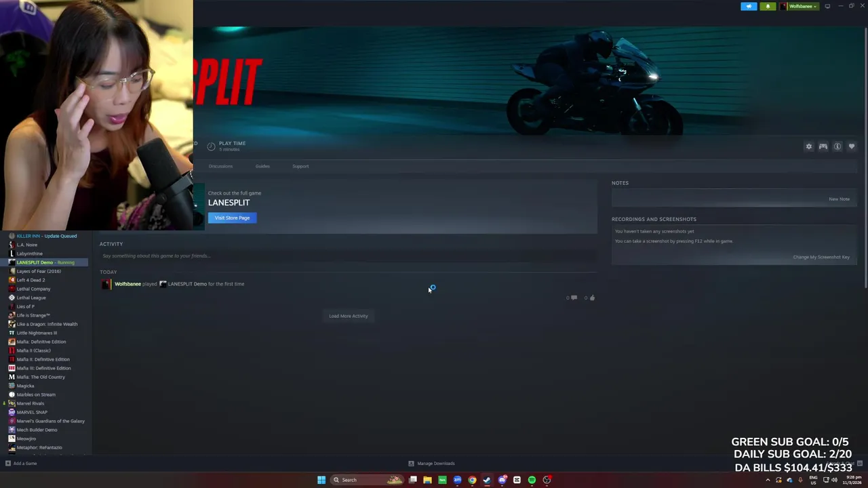The width and height of the screenshot is (868, 488).
Task: Comment on the activity post icon
Action: coord(574,298)
